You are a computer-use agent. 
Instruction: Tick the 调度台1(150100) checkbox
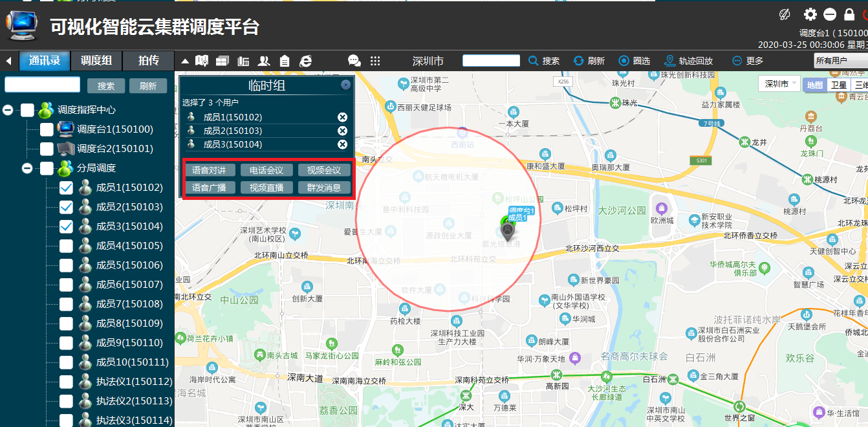47,129
